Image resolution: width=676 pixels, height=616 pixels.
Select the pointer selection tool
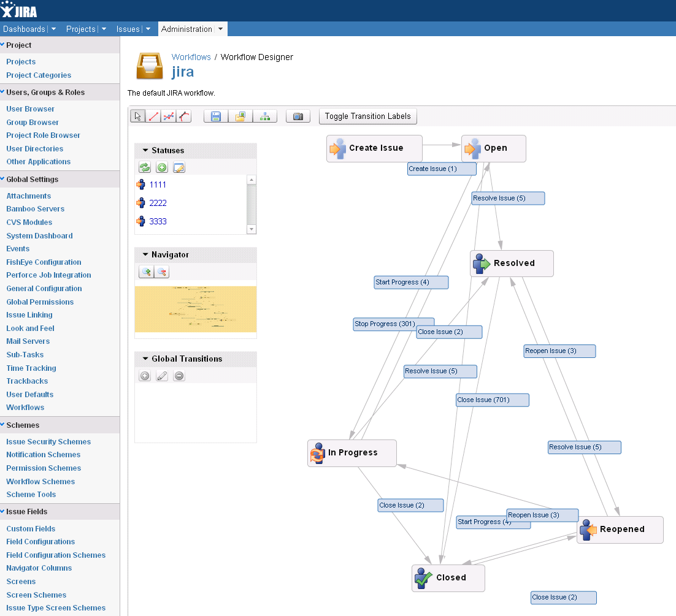(x=137, y=116)
